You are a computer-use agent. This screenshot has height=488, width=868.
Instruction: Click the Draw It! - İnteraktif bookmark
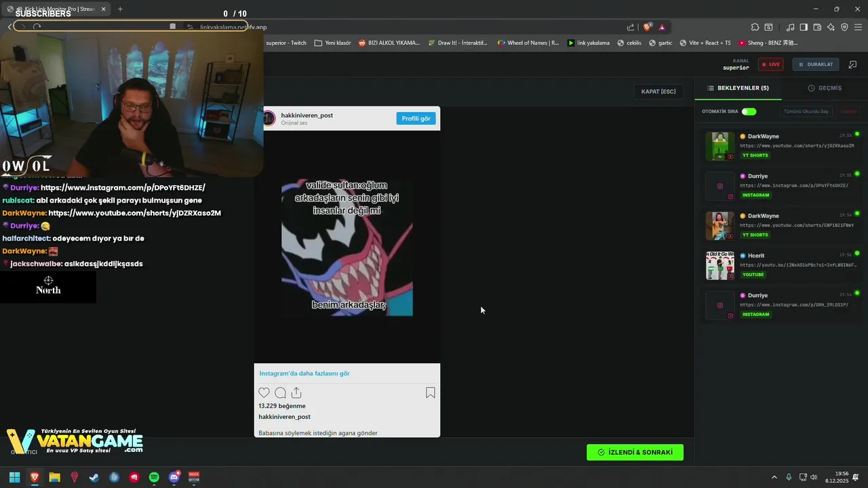coord(458,43)
